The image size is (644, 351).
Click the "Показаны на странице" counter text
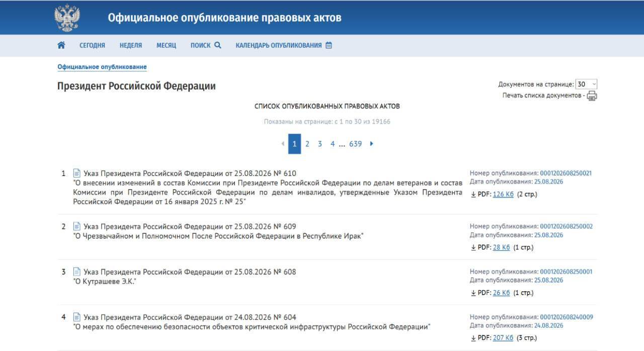click(x=327, y=122)
